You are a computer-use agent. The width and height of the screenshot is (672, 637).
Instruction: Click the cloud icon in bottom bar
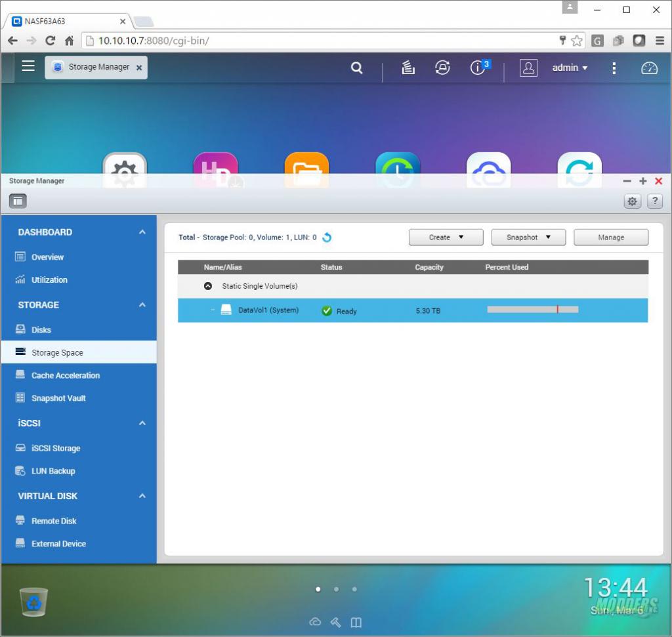click(x=315, y=621)
